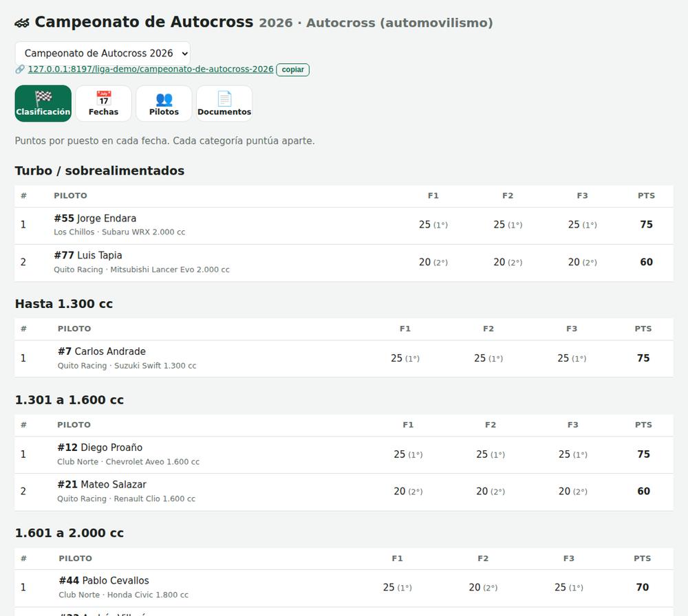Click the race car icon beside title
The image size is (688, 616).
[x=22, y=23]
